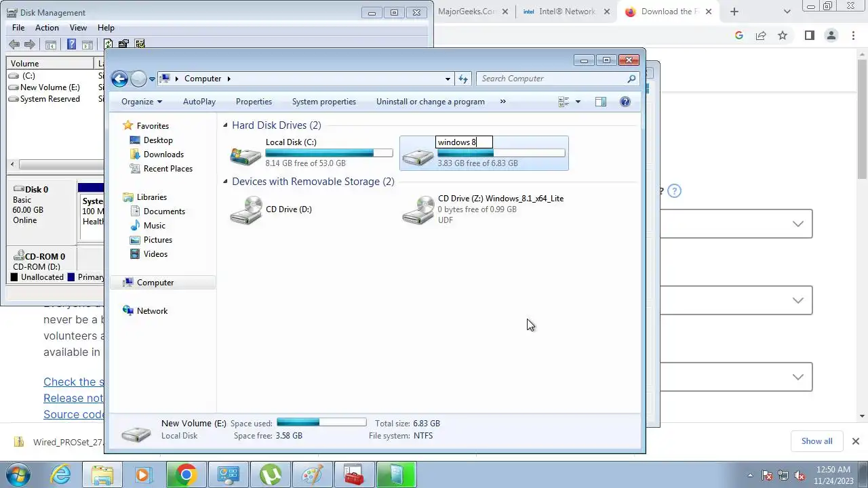This screenshot has width=868, height=488.
Task: Click the last Disk Management toolbar icon, Settings
Action: tap(140, 44)
